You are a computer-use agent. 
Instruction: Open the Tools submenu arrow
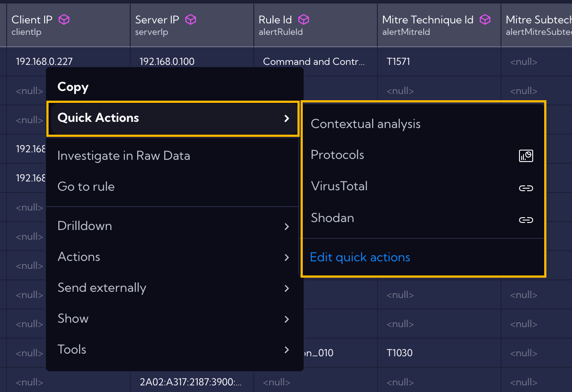287,350
